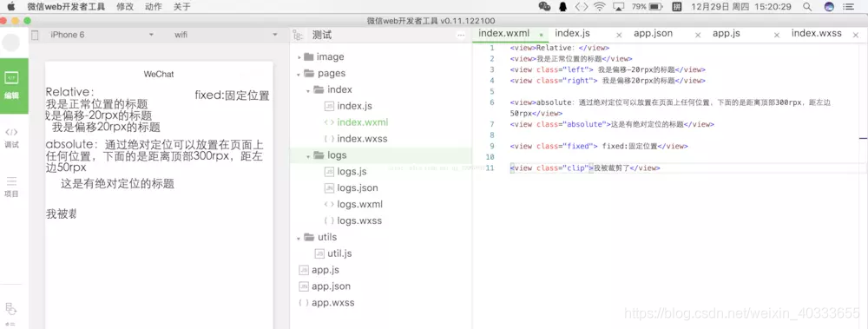Close the app.js editor tab

tap(777, 35)
